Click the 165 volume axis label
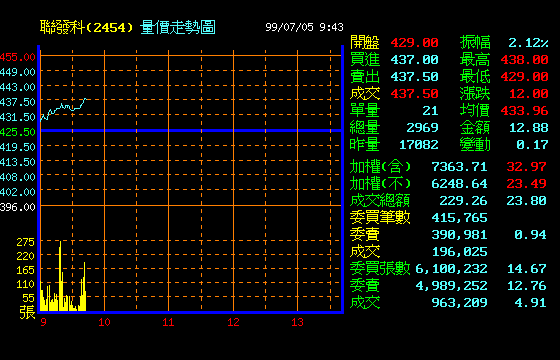Image resolution: width=560 pixels, height=360 pixels. (26, 270)
